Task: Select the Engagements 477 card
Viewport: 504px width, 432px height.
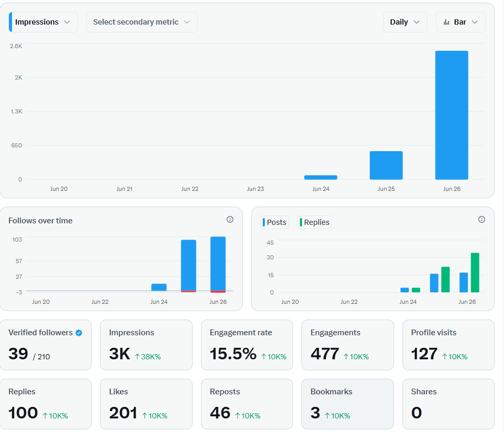Action: 348,345
